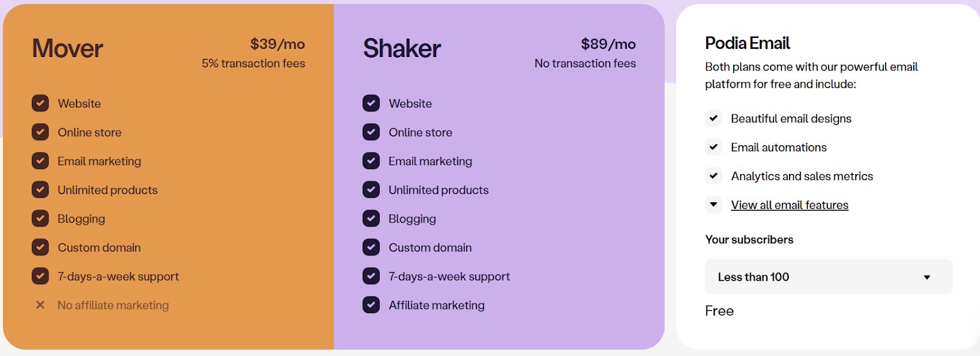
Task: Click the Shaker Affiliate marketing checkmark icon
Action: 371,305
